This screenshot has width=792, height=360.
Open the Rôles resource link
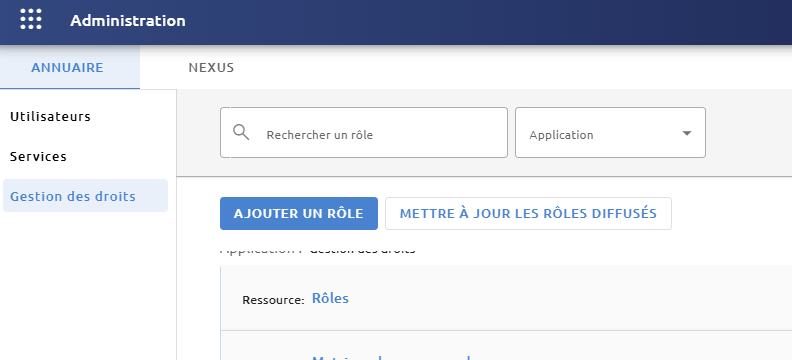(330, 298)
